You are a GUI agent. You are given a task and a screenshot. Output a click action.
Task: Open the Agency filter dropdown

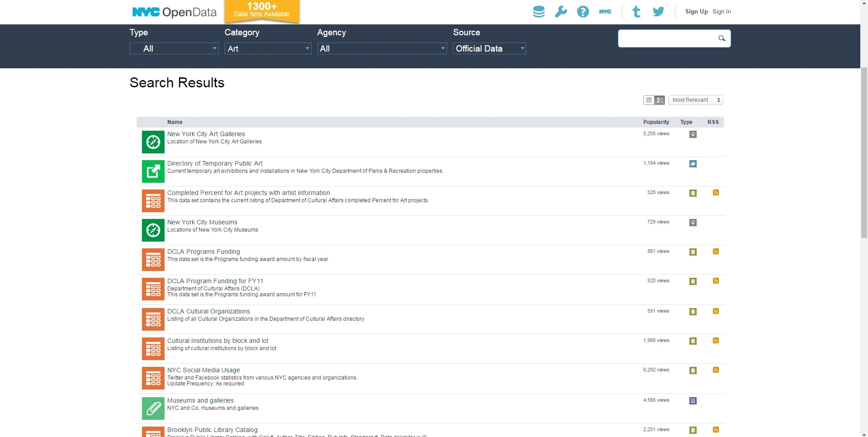click(x=382, y=48)
